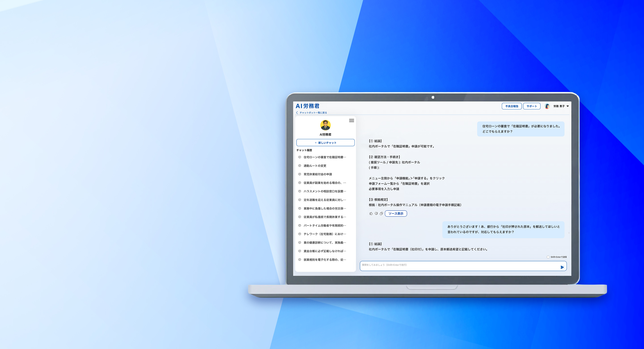Toggle the sidebar hamburger menu icon
This screenshot has width=644, height=349.
pos(352,121)
